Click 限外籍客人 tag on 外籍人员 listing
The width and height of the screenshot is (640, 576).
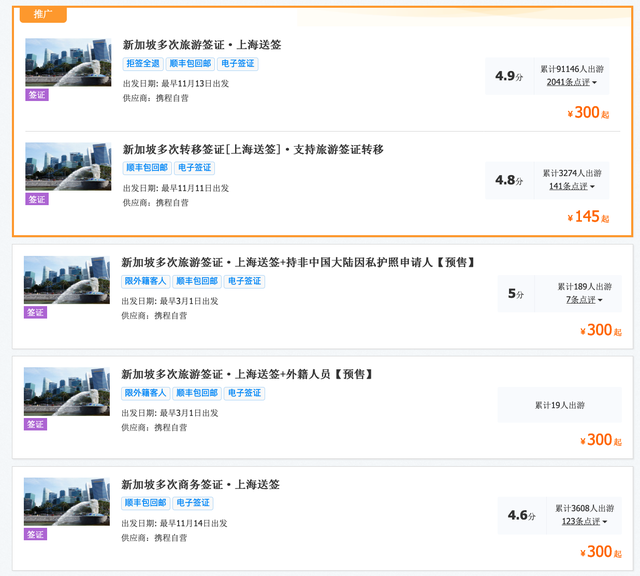point(145,393)
